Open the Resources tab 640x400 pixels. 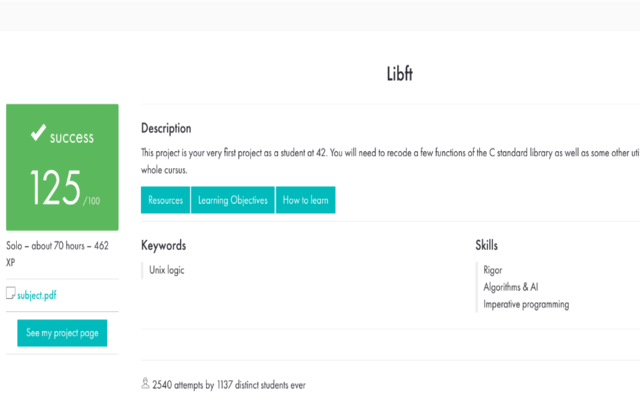[165, 200]
